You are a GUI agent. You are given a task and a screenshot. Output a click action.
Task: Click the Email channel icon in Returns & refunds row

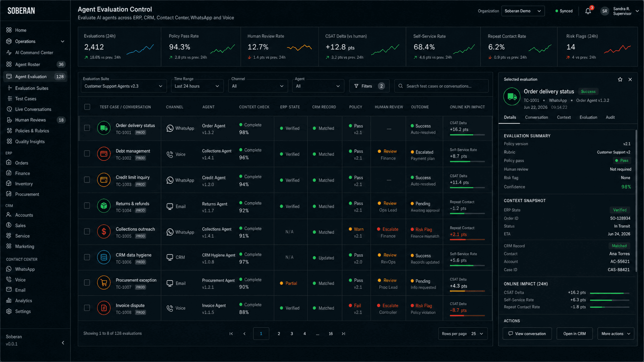(170, 207)
